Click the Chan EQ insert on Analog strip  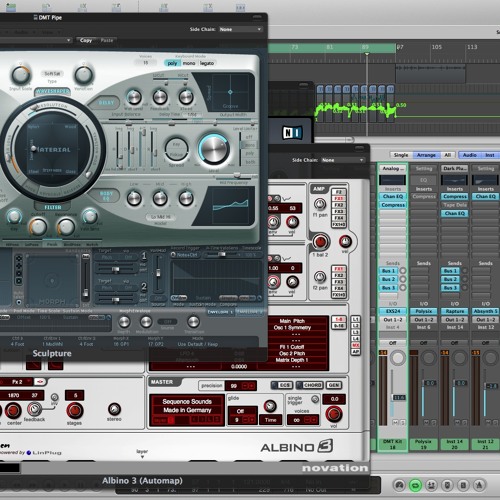[393, 196]
